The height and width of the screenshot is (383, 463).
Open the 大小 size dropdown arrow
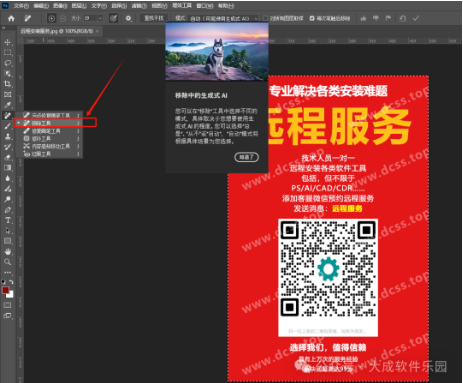pos(100,18)
